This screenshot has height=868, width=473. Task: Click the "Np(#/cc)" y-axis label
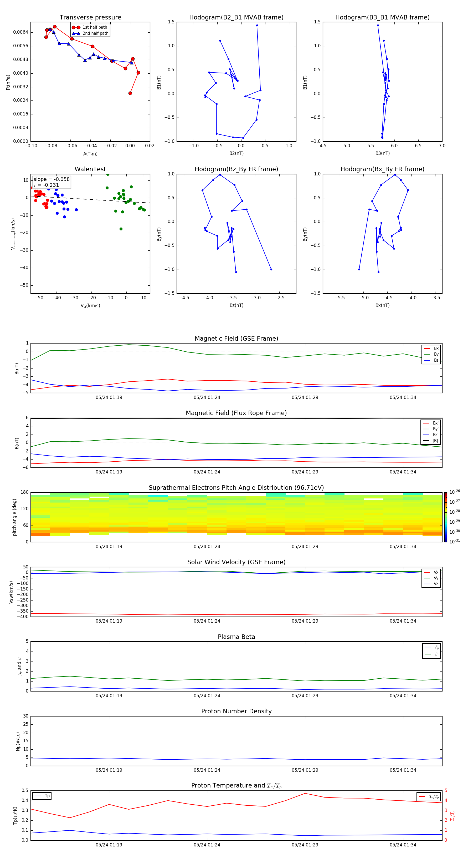(x=18, y=741)
